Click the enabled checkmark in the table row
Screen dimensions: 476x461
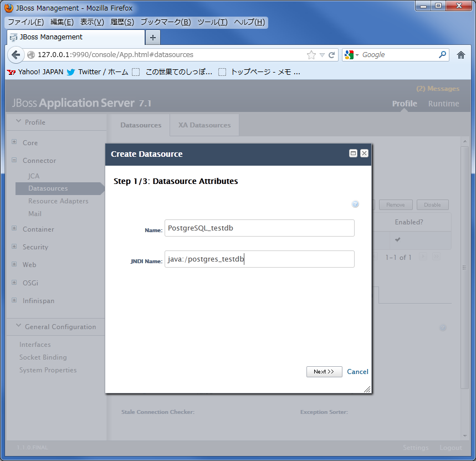(x=398, y=240)
